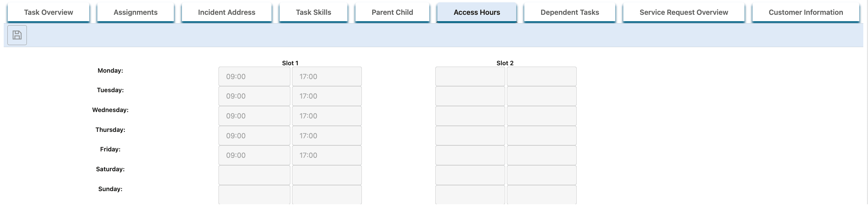Screen dimensions: 868x216
Task: Select Friday's Slot 1 end time field
Action: 327,155
